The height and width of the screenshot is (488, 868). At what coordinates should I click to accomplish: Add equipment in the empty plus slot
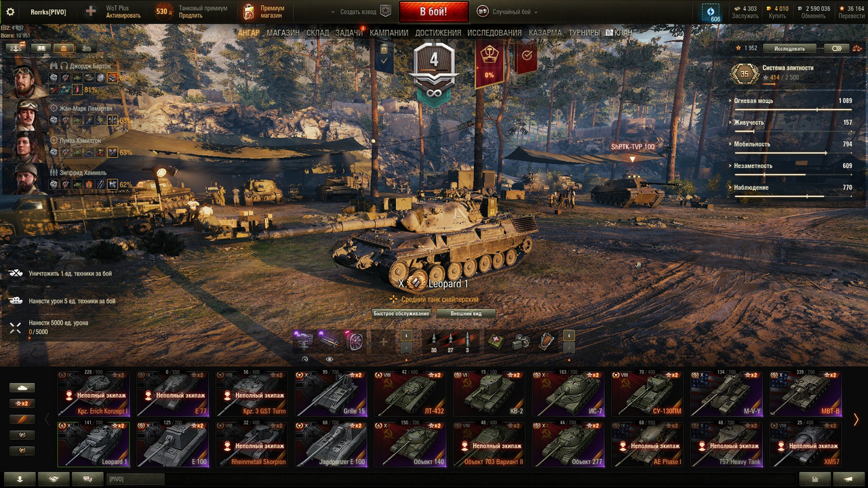click(x=383, y=342)
